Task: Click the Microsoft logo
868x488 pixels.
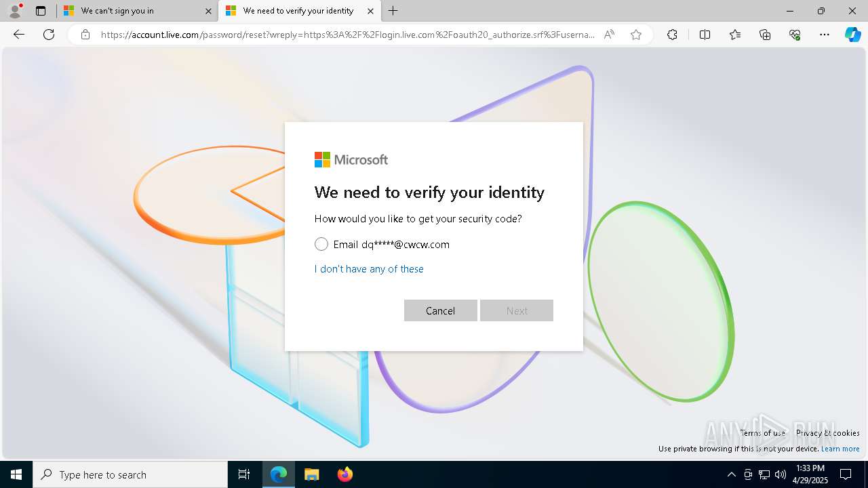Action: click(351, 160)
